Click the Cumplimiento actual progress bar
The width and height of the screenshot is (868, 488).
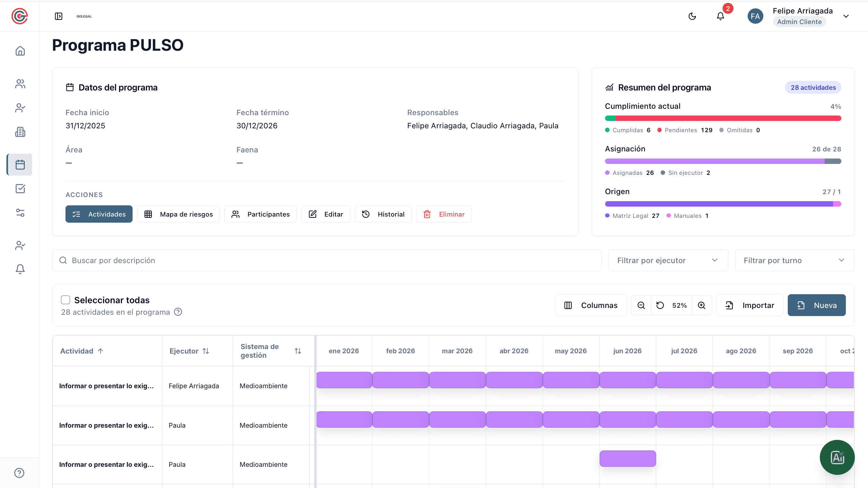pos(723,118)
